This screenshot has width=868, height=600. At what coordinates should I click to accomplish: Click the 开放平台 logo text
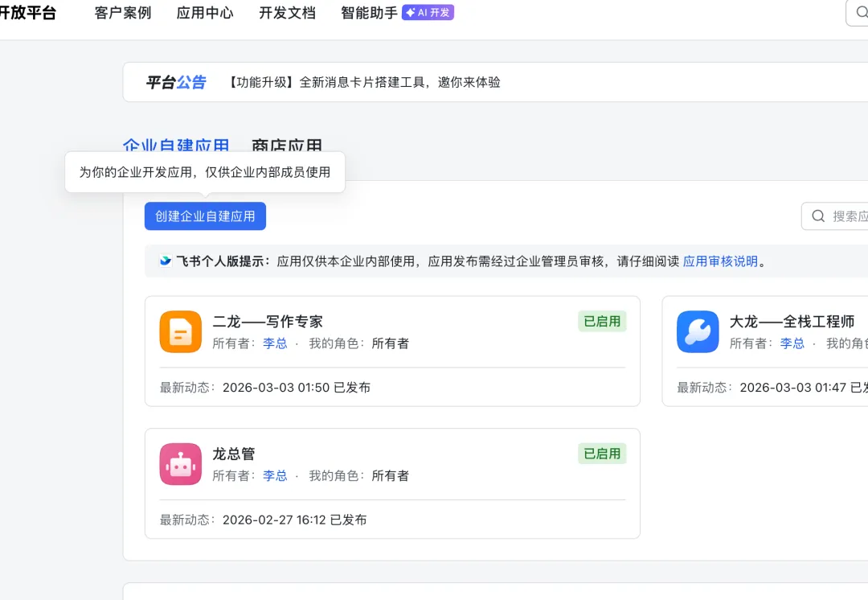(27, 12)
